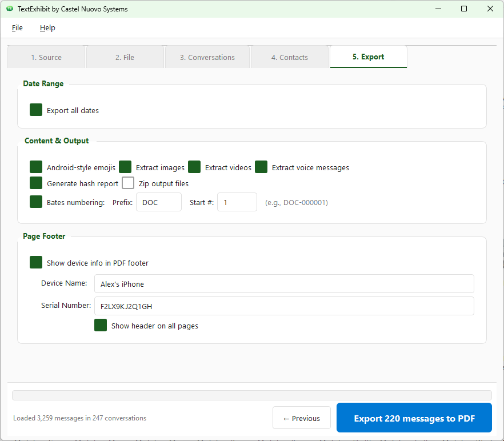
Task: Click the export progress bar
Action: pyautogui.click(x=252, y=395)
